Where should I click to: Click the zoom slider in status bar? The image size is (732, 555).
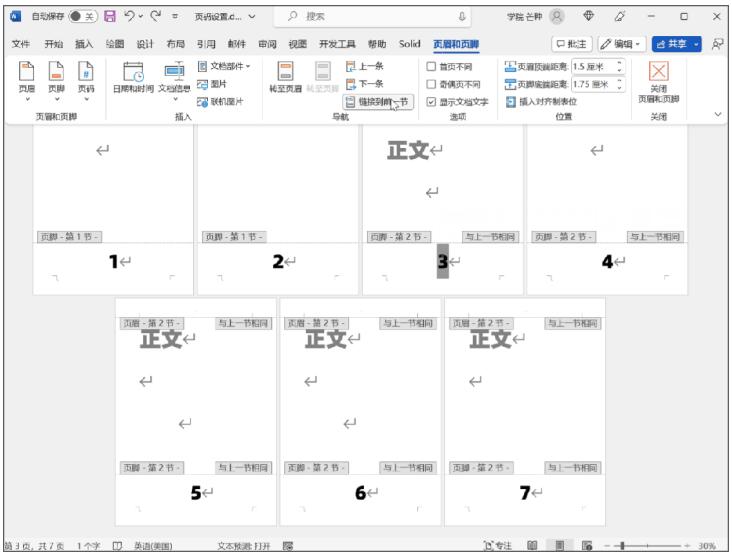pos(650,545)
